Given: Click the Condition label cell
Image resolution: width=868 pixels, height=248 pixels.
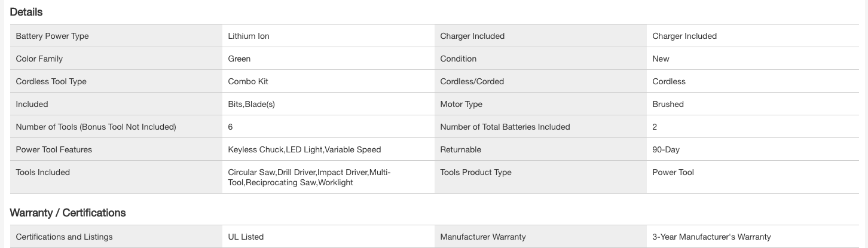Looking at the screenshot, I should point(458,59).
